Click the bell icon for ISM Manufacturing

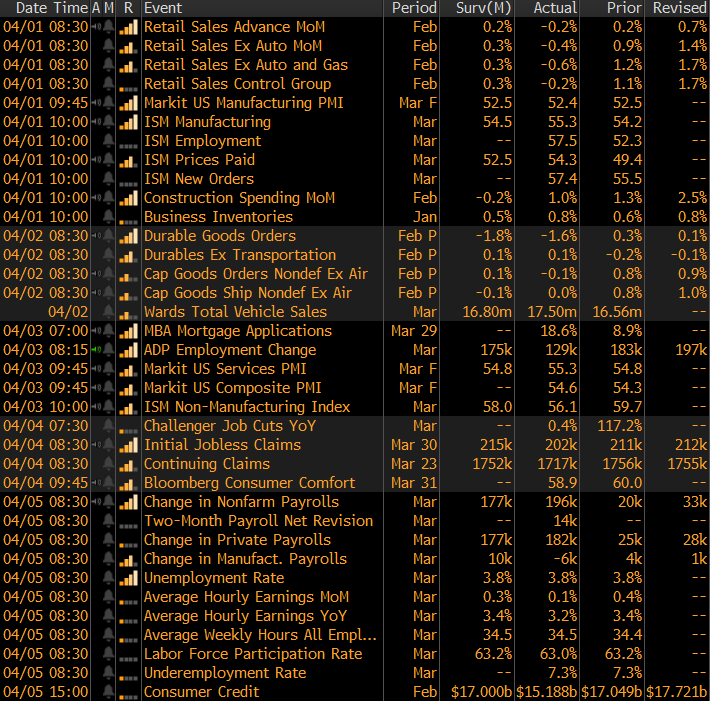pos(107,122)
